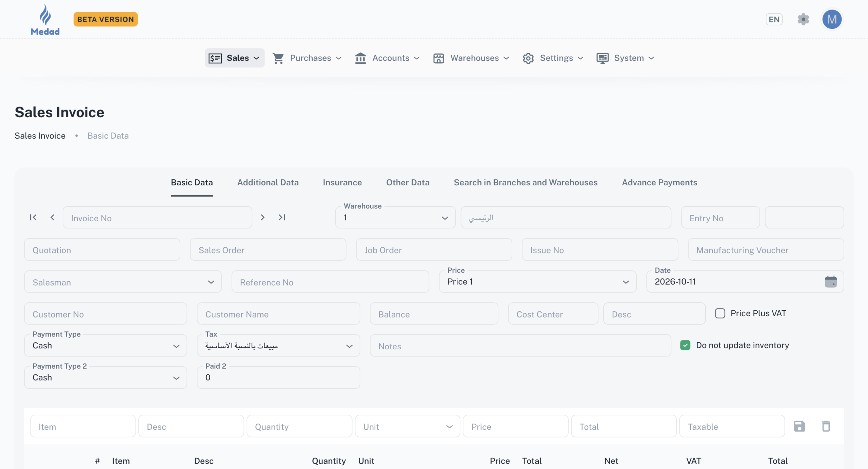
Task: Open the Sales menu
Action: 235,58
